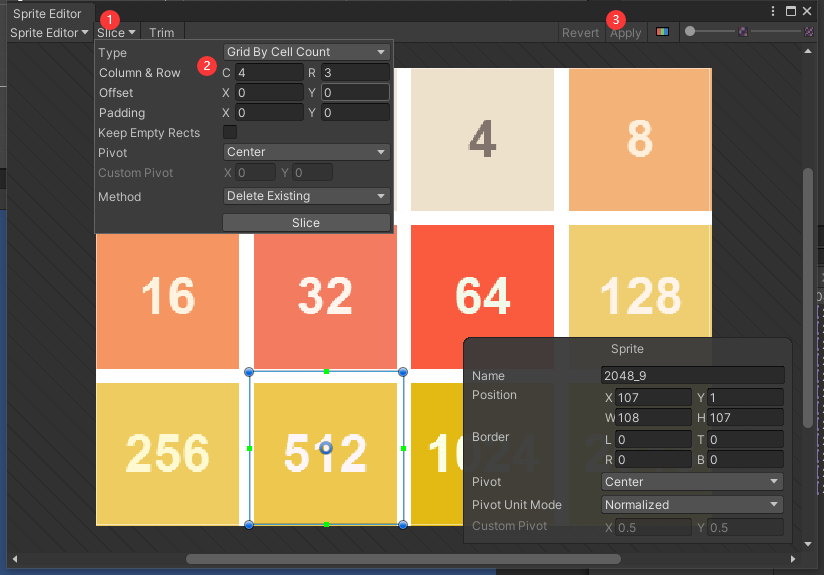Image resolution: width=824 pixels, height=575 pixels.
Task: Click the Padding Y field
Action: (x=355, y=112)
